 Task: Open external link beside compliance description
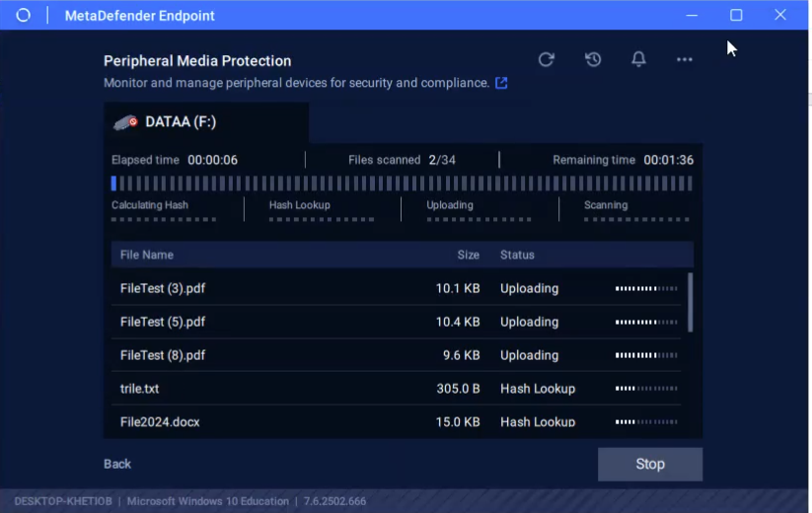tap(501, 83)
